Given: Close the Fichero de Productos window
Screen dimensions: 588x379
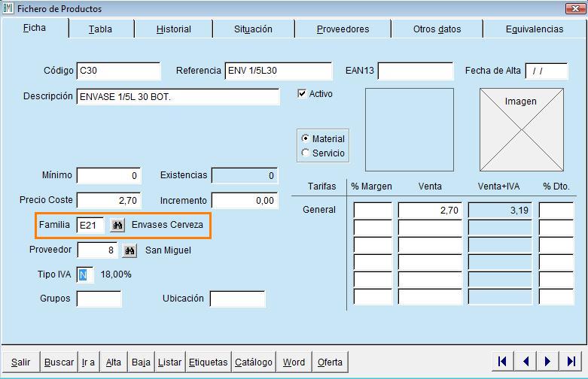Looking at the screenshot, I should 576,9.
